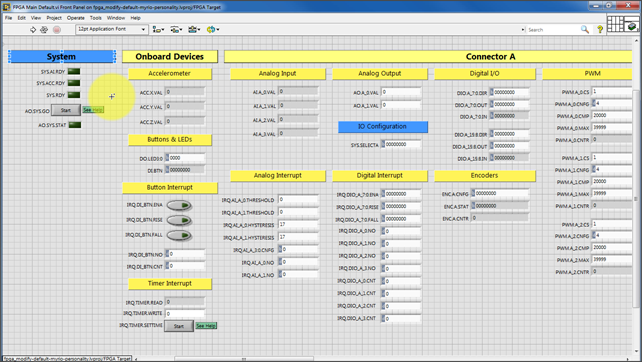Open the Distribute Objects toolbar menu
The height and width of the screenshot is (362, 642).
176,29
